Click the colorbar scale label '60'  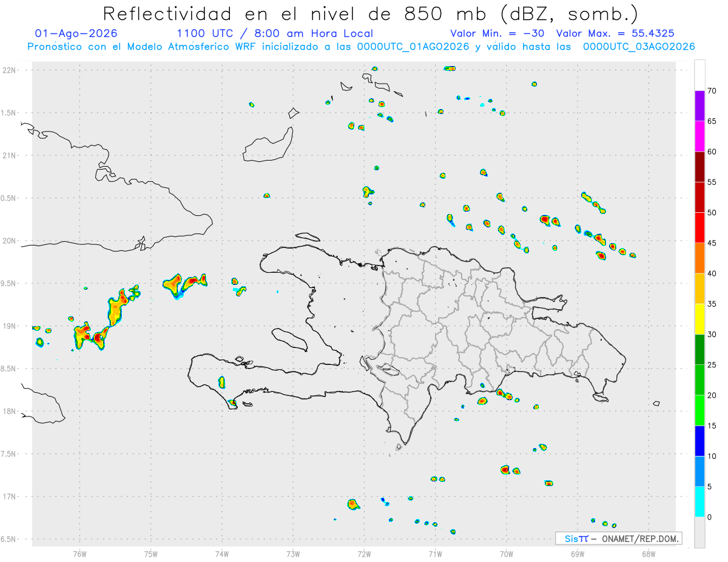click(712, 152)
